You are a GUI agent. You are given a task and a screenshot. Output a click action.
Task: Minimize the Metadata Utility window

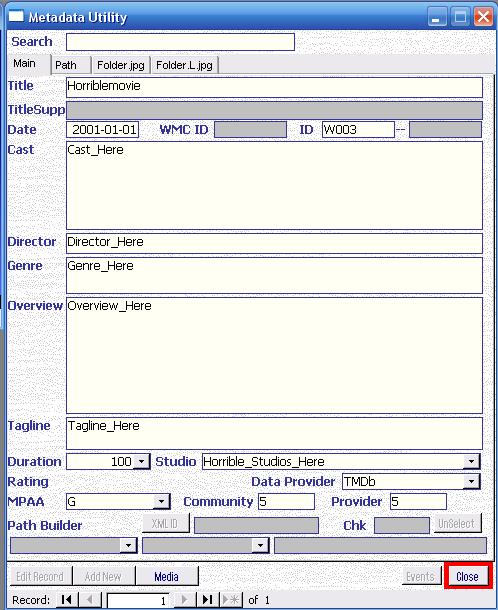tap(437, 17)
